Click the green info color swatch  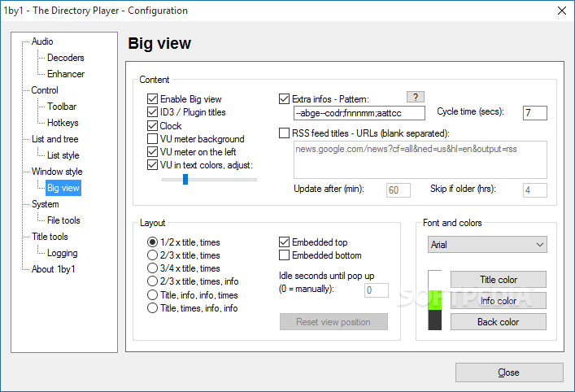pos(435,300)
